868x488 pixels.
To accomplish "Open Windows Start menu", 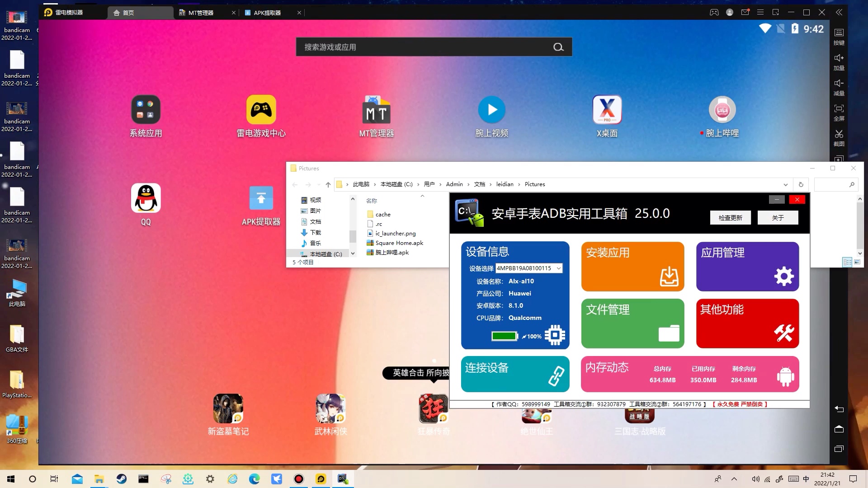I will 11,479.
